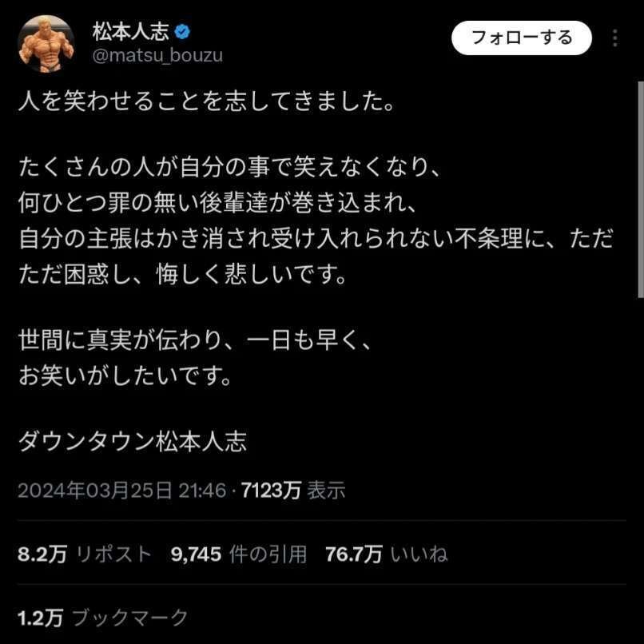Image resolution: width=644 pixels, height=644 pixels.
Task: Click the 1.2万 ブックマーク bookmark count
Action: point(103,618)
